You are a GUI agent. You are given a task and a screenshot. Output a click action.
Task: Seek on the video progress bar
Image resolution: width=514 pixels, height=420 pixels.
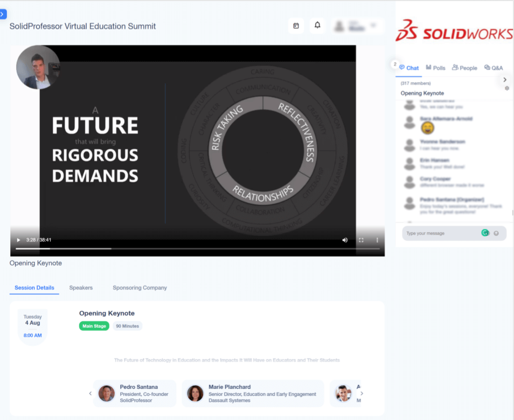[x=198, y=249]
